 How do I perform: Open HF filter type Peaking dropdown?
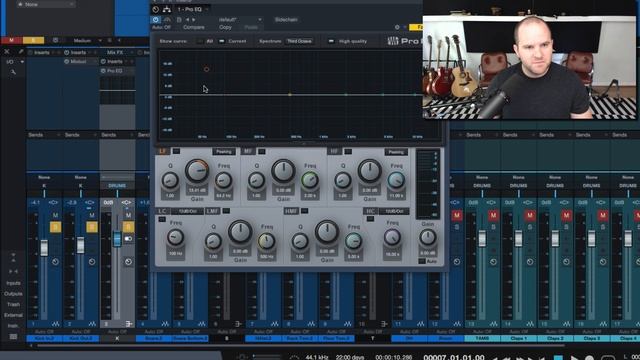(x=396, y=152)
